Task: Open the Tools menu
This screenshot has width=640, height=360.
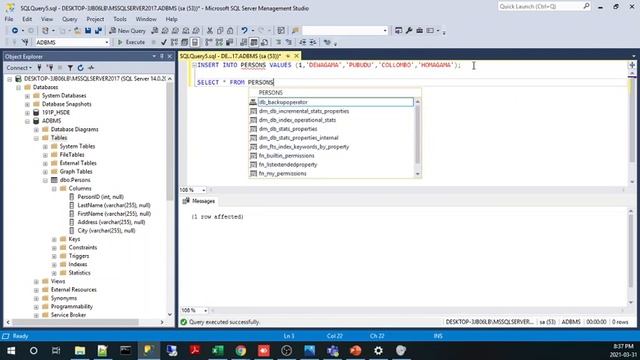Action: pyautogui.click(x=120, y=19)
